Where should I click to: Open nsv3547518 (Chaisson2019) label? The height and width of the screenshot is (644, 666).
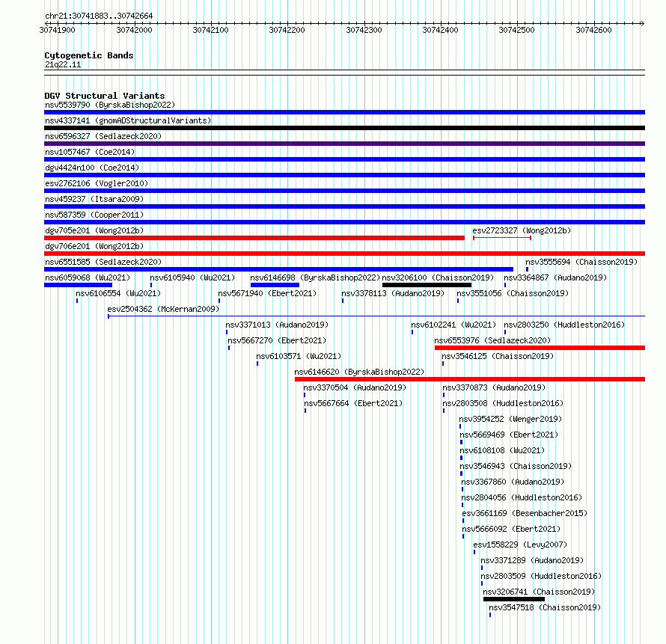pos(545,607)
